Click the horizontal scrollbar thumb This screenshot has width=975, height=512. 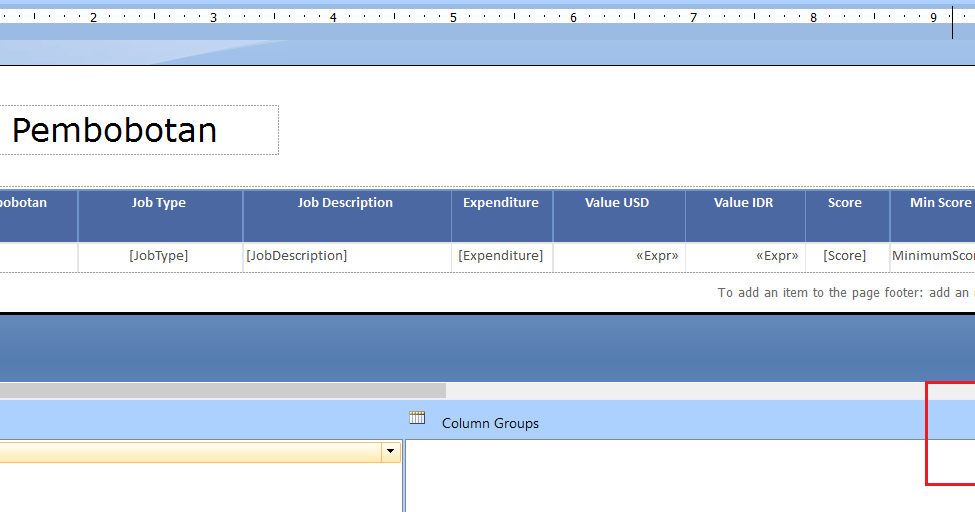223,391
